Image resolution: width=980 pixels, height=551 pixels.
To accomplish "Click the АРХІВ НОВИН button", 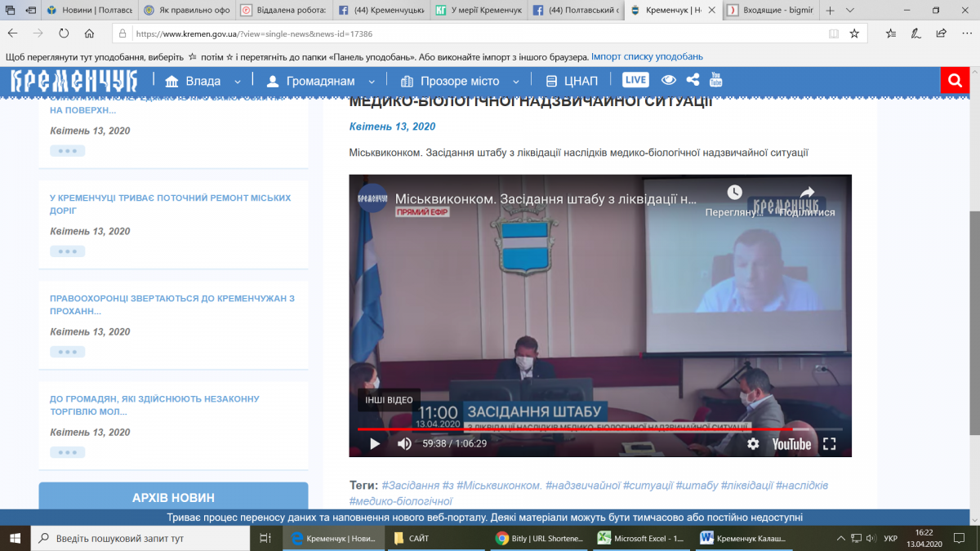I will click(173, 497).
